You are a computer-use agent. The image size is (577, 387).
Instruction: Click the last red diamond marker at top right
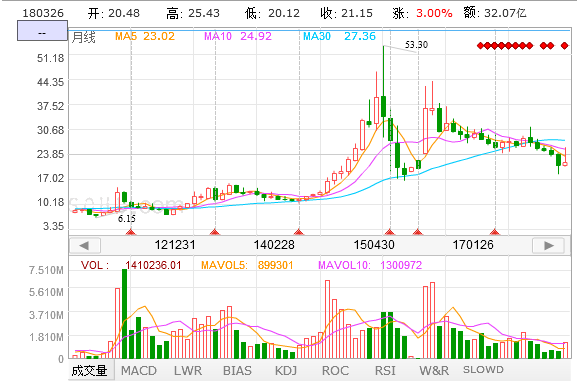pyautogui.click(x=564, y=46)
